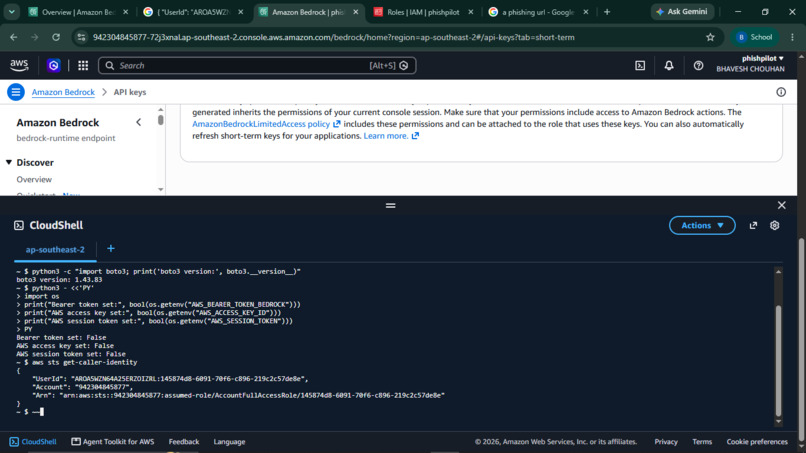The width and height of the screenshot is (806, 453).
Task: Open the Terms footer link
Action: click(x=702, y=442)
